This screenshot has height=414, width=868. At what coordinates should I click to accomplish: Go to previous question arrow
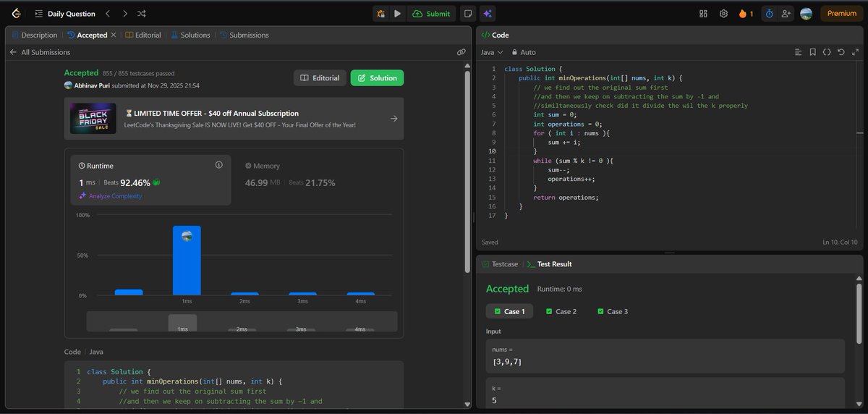107,13
